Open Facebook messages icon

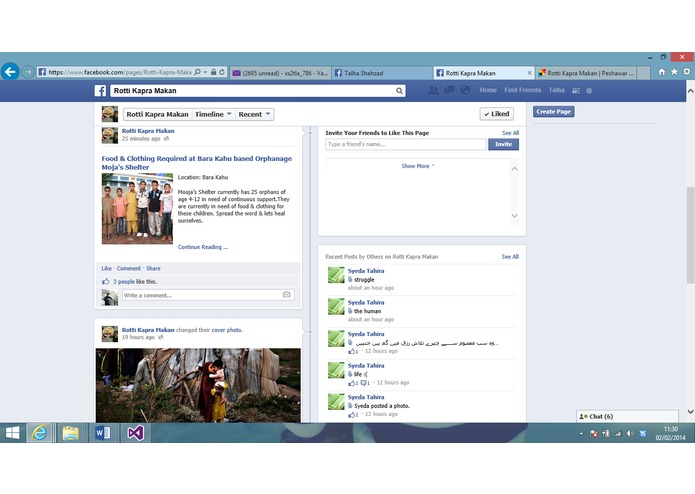pos(449,90)
